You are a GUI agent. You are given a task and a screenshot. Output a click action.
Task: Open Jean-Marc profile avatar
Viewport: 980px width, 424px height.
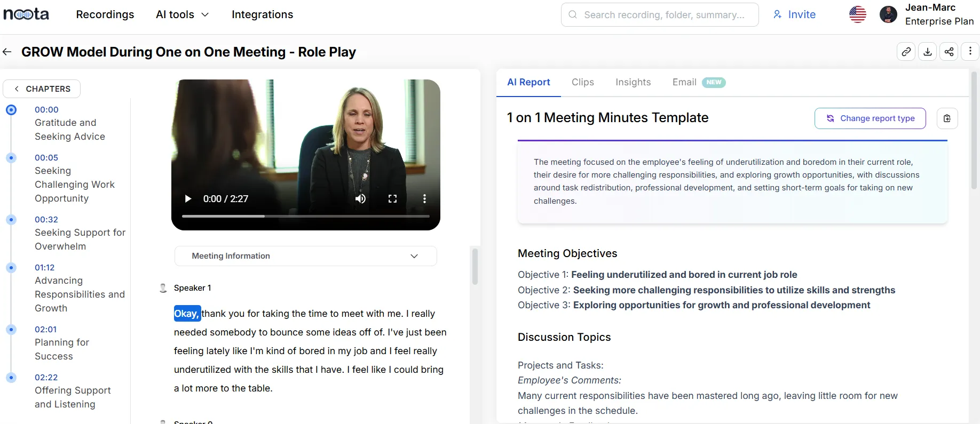888,14
